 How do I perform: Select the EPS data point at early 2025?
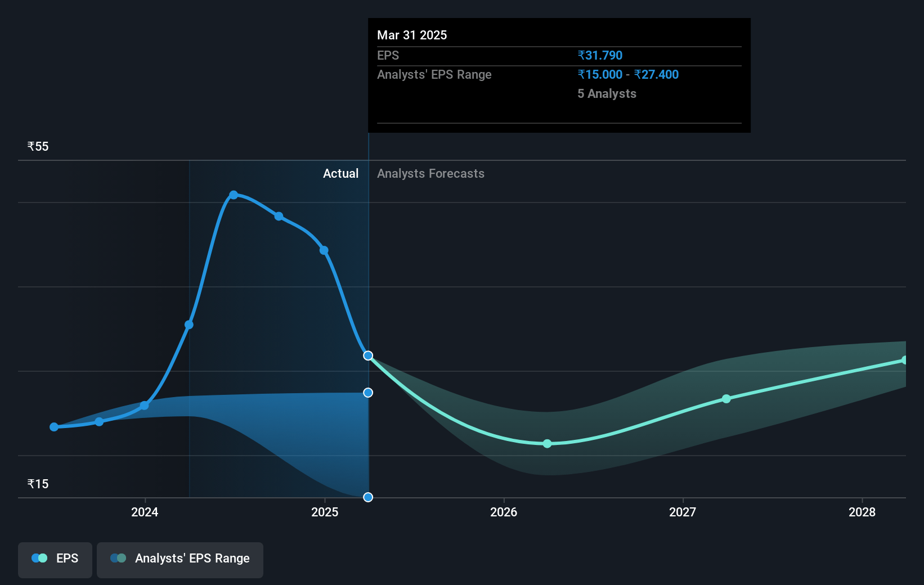(324, 250)
